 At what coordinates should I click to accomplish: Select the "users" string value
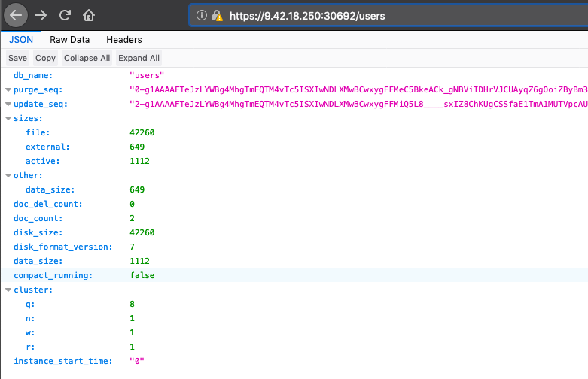(147, 76)
